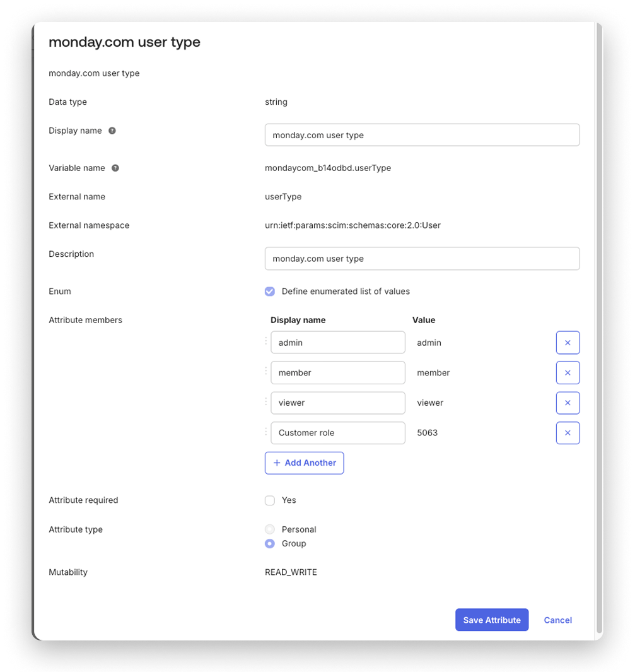Edit the Customer role display name field
Image resolution: width=635 pixels, height=672 pixels.
click(338, 433)
